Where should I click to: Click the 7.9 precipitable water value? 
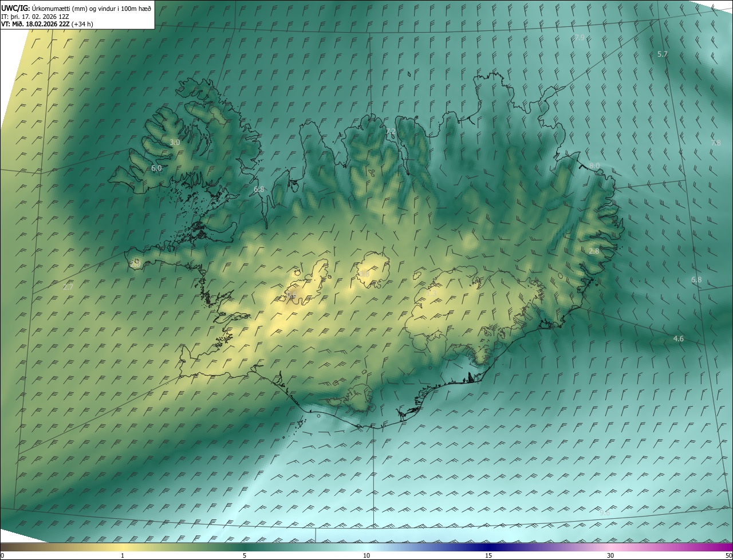pyautogui.click(x=580, y=37)
